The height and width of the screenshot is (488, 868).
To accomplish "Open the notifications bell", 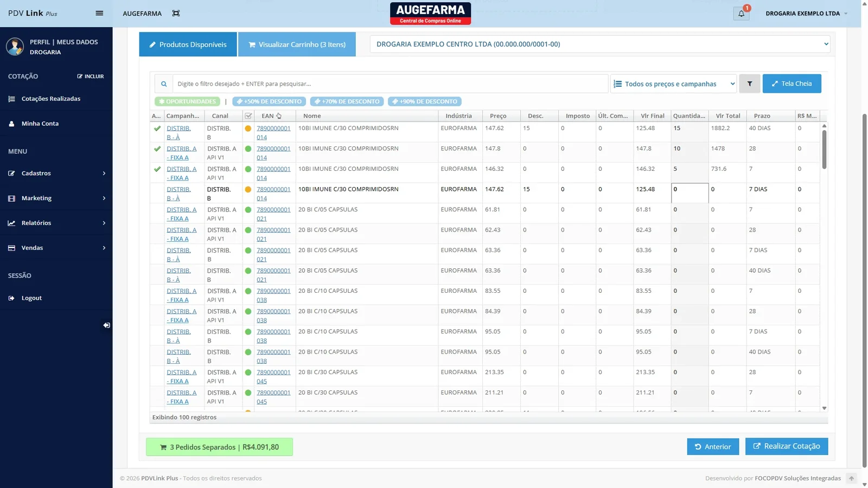I will 741,14.
